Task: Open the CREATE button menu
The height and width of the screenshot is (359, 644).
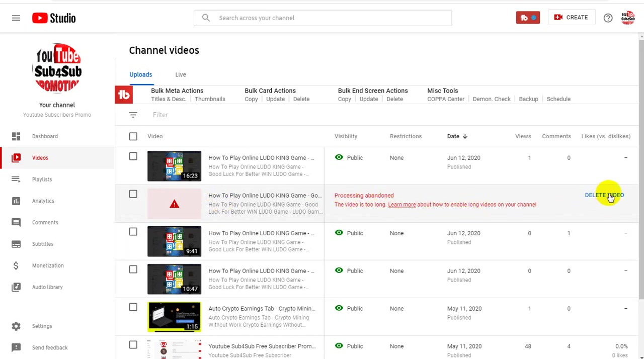Action: 571,18
